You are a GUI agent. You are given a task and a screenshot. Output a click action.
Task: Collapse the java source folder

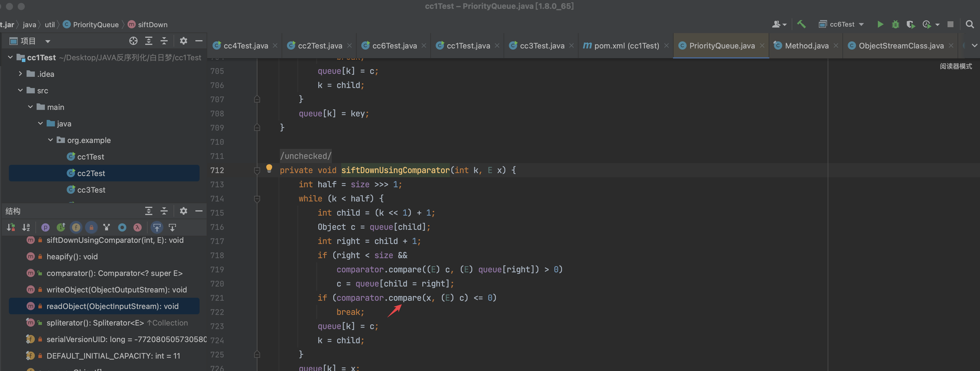point(40,123)
